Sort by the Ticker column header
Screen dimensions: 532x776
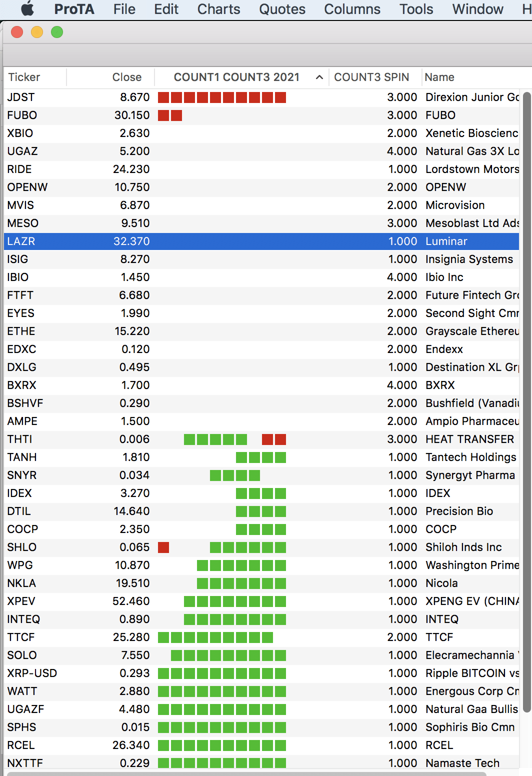35,77
